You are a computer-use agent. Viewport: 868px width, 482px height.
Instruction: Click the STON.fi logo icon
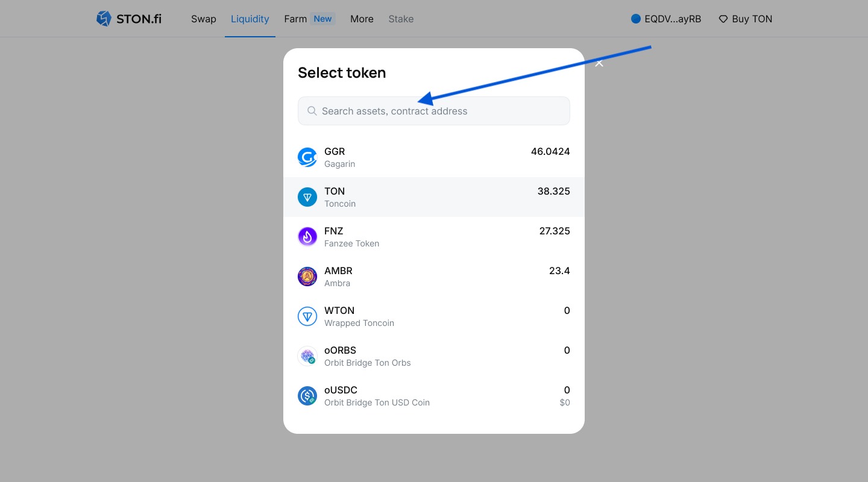[104, 19]
